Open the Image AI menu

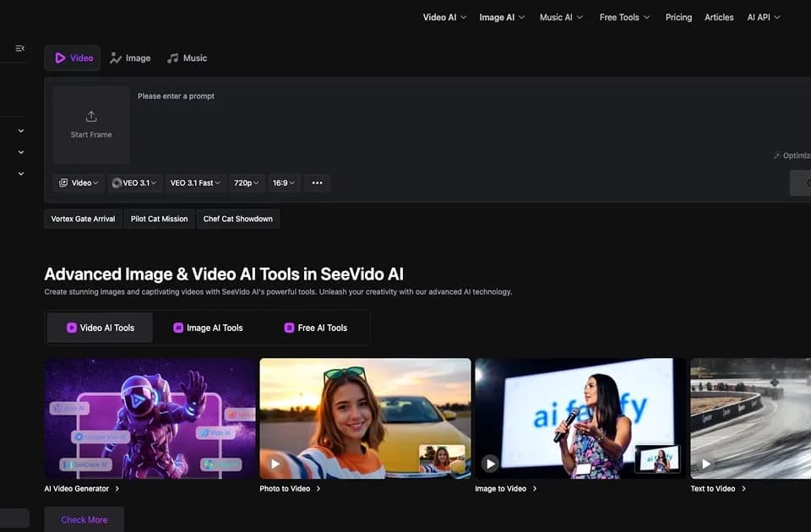(502, 17)
